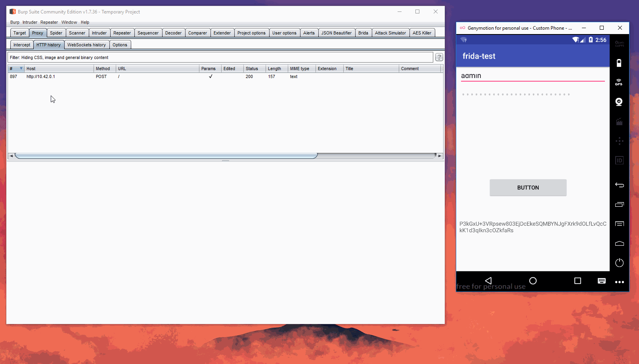Open the Alerts tab
This screenshot has width=639, height=364.
point(309,33)
